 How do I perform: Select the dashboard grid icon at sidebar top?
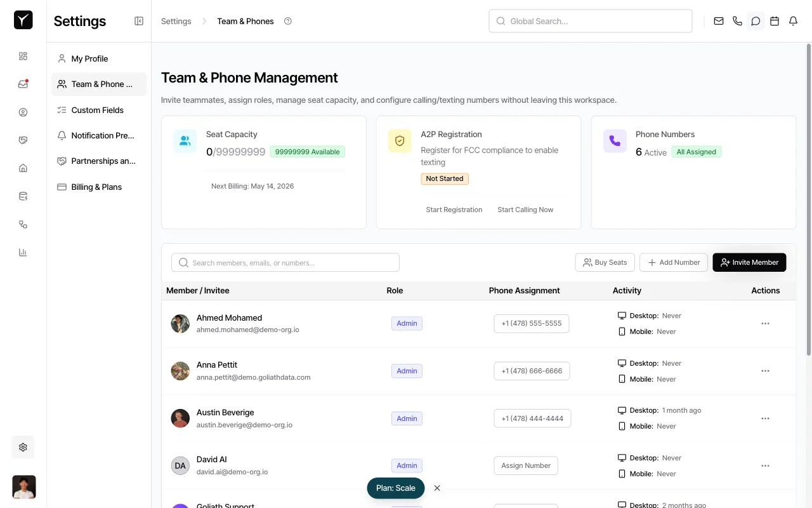click(x=23, y=56)
